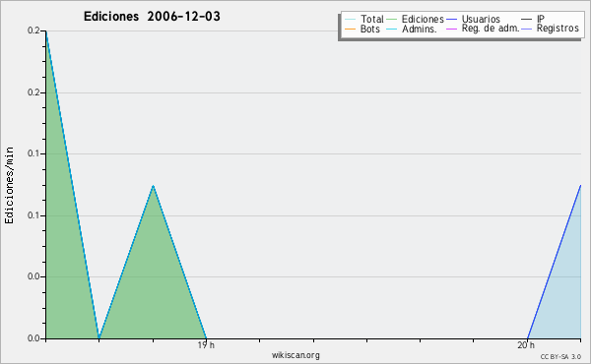The width and height of the screenshot is (591, 364).
Task: Click the Ediciones legend label
Action: pos(423,19)
